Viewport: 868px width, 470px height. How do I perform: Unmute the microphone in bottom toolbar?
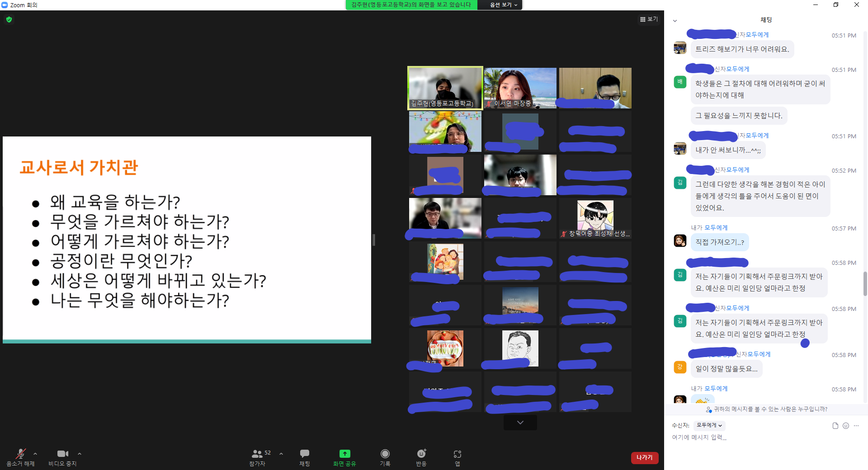click(x=20, y=454)
